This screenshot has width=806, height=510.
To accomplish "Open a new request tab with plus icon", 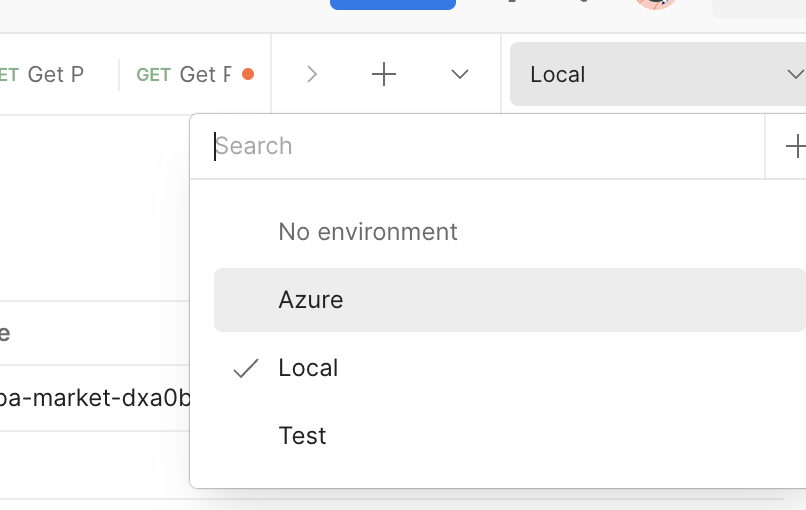I will coord(384,74).
